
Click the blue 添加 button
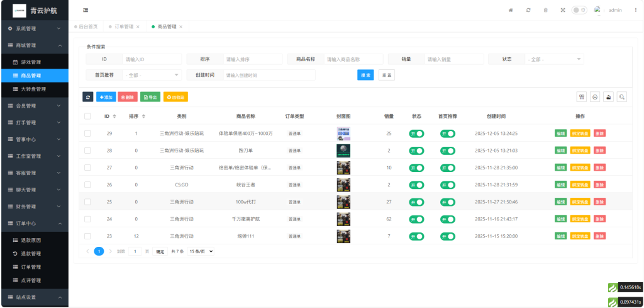pyautogui.click(x=106, y=97)
